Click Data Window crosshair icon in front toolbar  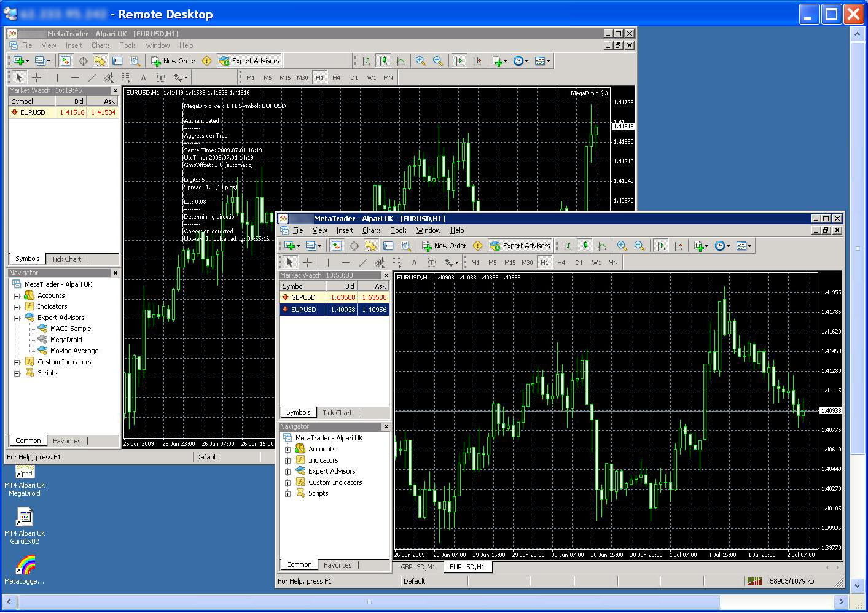[x=354, y=246]
